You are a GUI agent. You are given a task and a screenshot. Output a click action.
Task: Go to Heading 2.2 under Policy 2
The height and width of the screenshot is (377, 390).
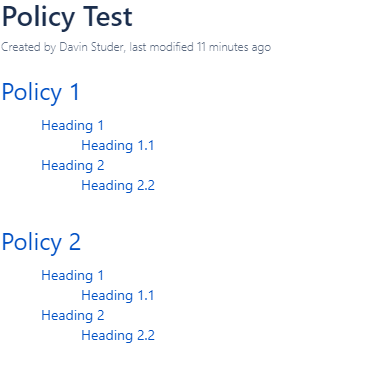click(x=118, y=336)
